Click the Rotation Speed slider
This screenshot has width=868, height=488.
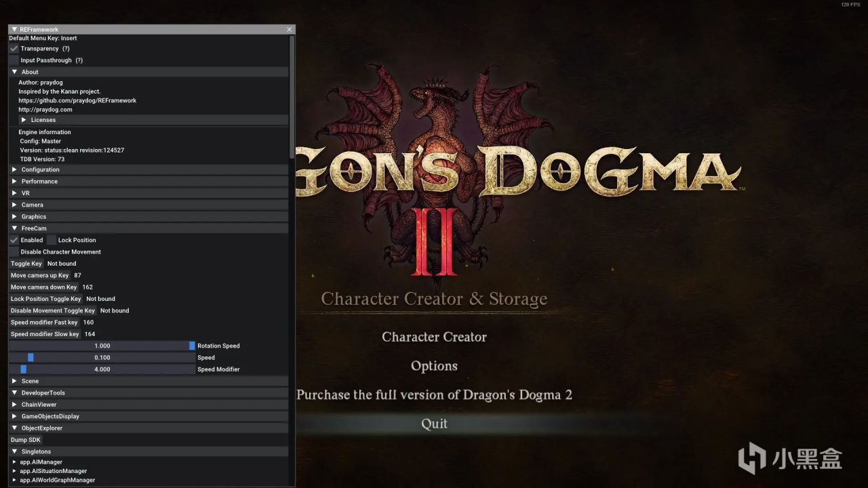click(x=102, y=346)
